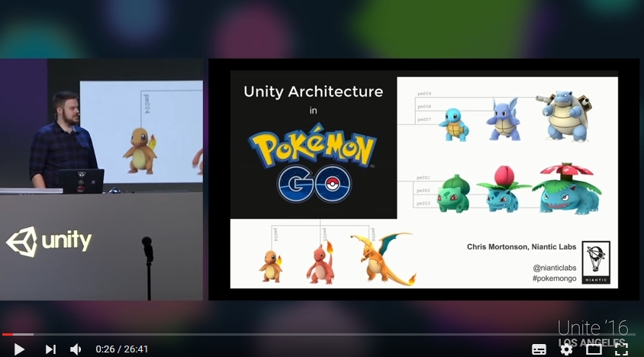Enter fullscreen mode
This screenshot has width=644, height=357.
621,349
